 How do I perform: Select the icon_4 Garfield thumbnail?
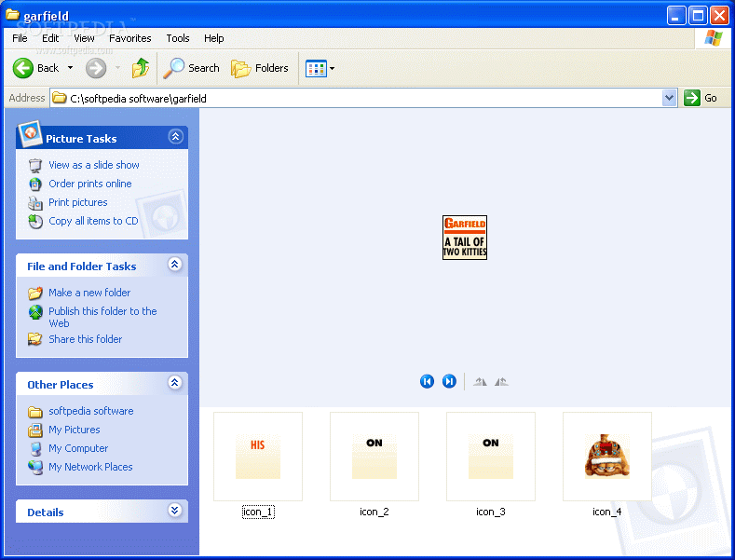[x=607, y=457]
